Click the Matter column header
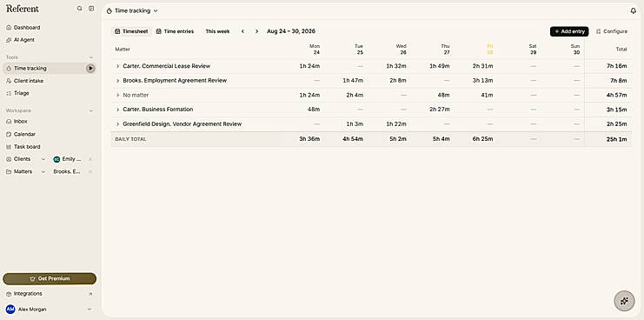The height and width of the screenshot is (320, 644). point(123,50)
